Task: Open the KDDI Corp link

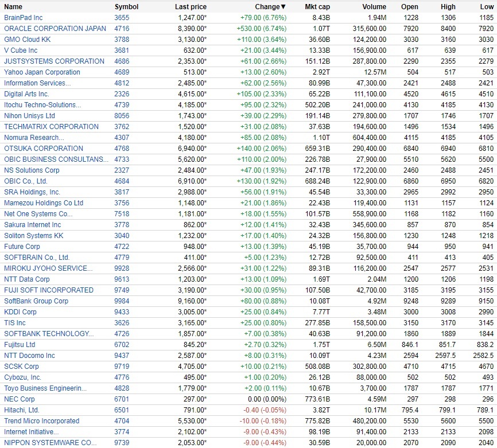Action: pyautogui.click(x=20, y=312)
